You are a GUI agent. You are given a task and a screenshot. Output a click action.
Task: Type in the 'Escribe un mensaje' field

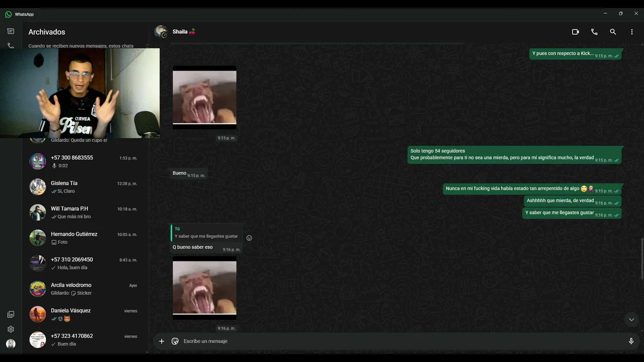[403, 341]
